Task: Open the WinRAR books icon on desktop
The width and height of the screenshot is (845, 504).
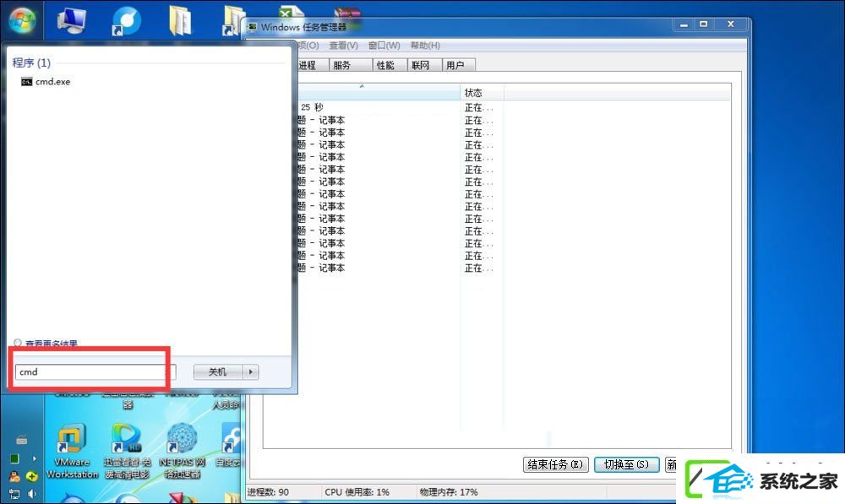Action: pos(347,12)
